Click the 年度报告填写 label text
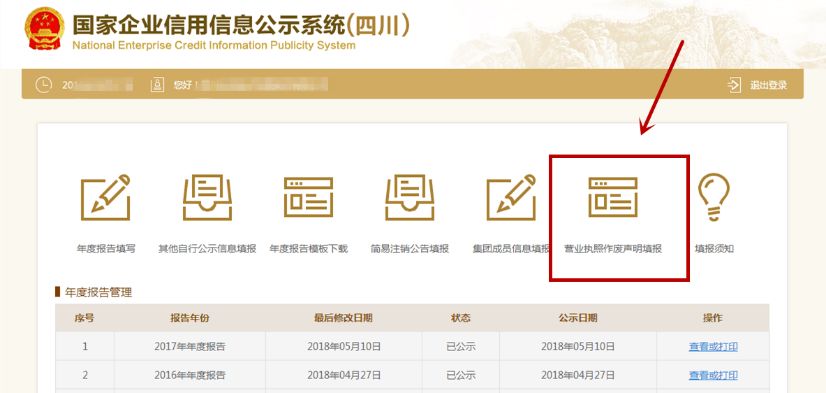 click(105, 249)
